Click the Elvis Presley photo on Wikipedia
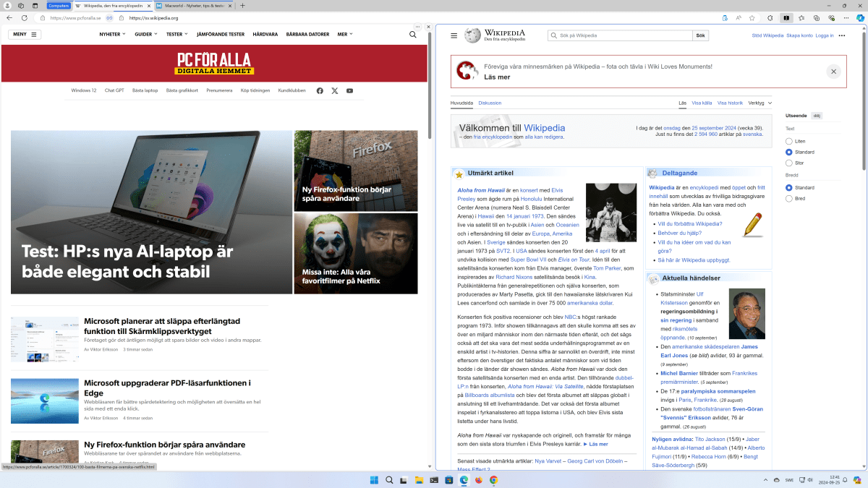868x488 pixels. [x=611, y=212]
